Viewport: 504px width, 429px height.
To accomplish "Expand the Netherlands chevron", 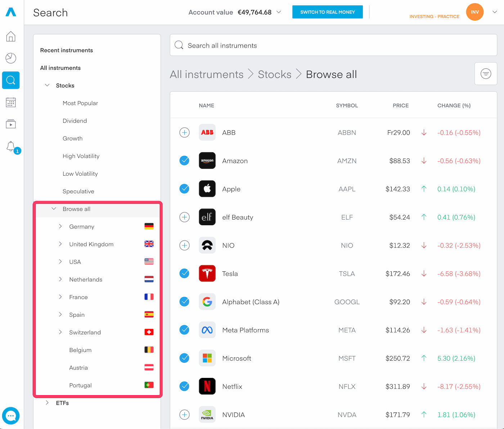I will point(60,279).
